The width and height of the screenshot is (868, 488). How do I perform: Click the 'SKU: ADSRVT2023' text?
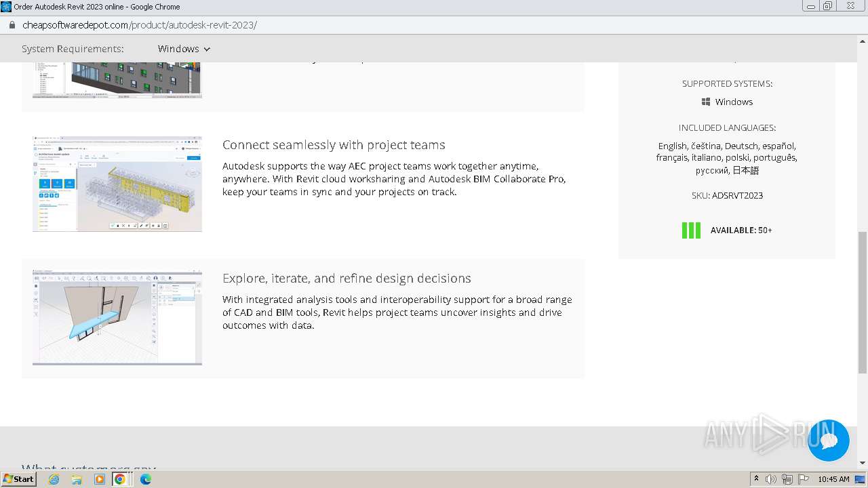pyautogui.click(x=727, y=195)
